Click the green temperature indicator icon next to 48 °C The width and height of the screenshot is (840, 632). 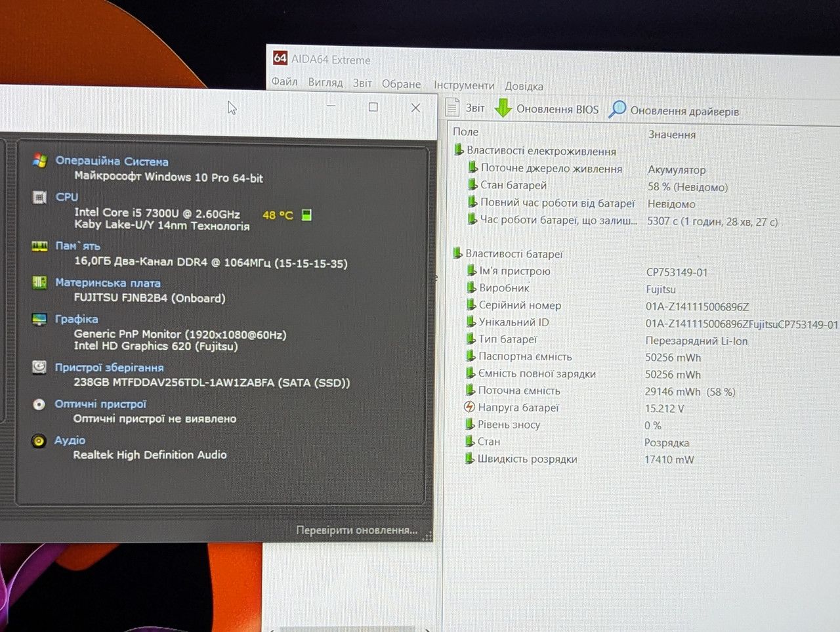click(306, 215)
